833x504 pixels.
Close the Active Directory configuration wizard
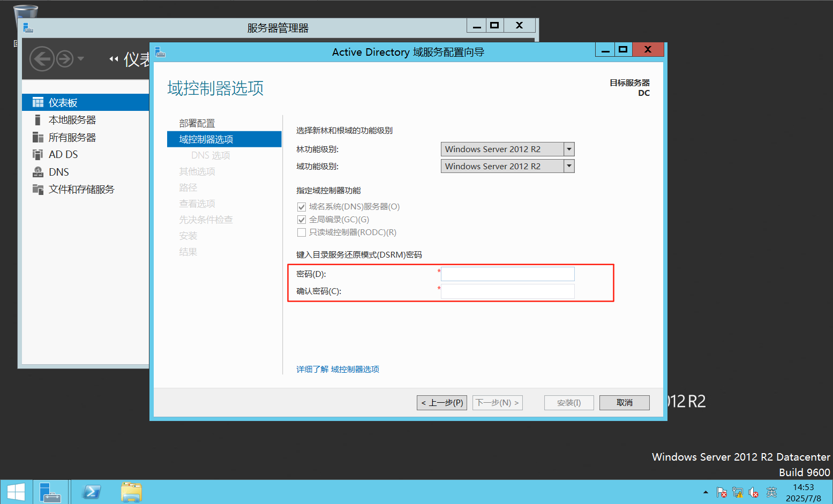[648, 50]
